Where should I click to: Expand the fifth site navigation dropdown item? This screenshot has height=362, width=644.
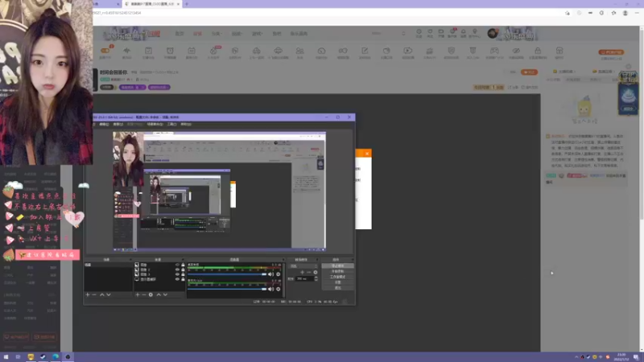257,34
